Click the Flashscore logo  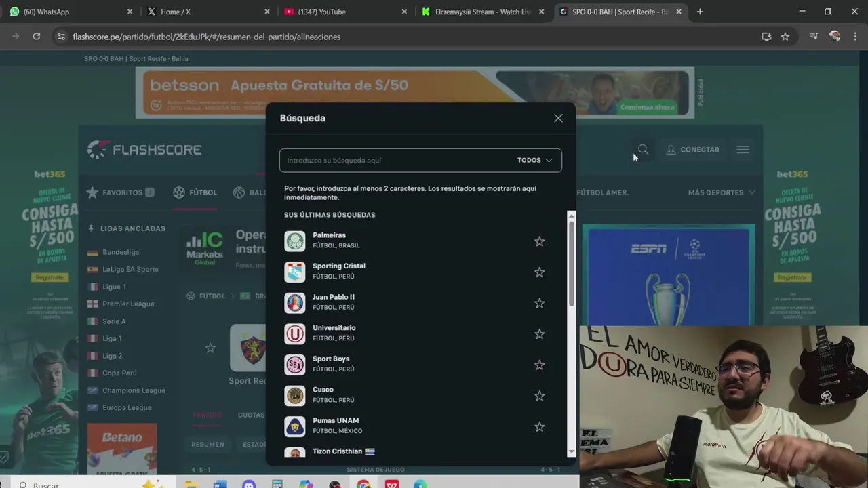click(144, 150)
